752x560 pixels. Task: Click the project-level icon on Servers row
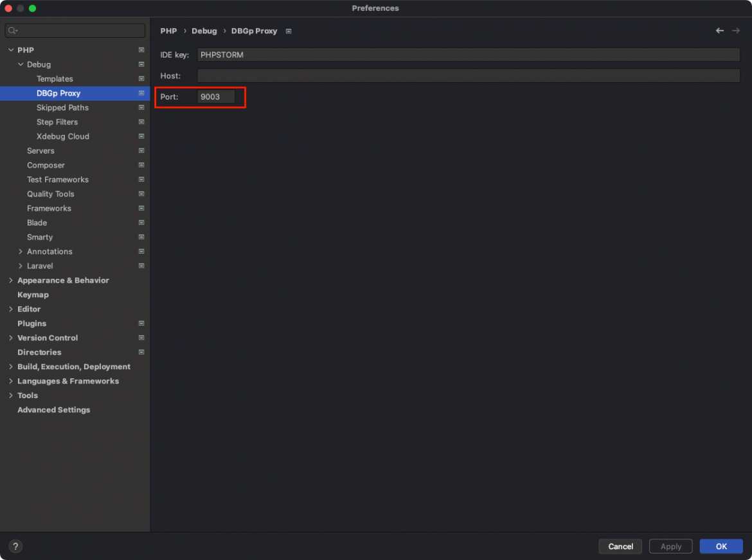coord(141,150)
